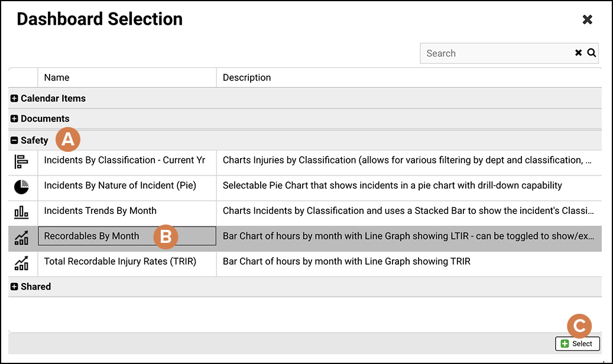Click into the Search input field
Viewport: 613px width, 364px height.
coord(497,53)
